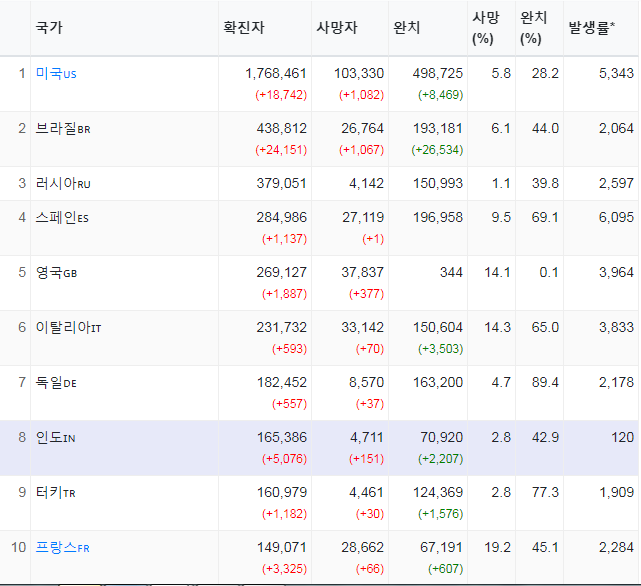Click the 발생률* column header
The image size is (641, 586).
pos(592,28)
